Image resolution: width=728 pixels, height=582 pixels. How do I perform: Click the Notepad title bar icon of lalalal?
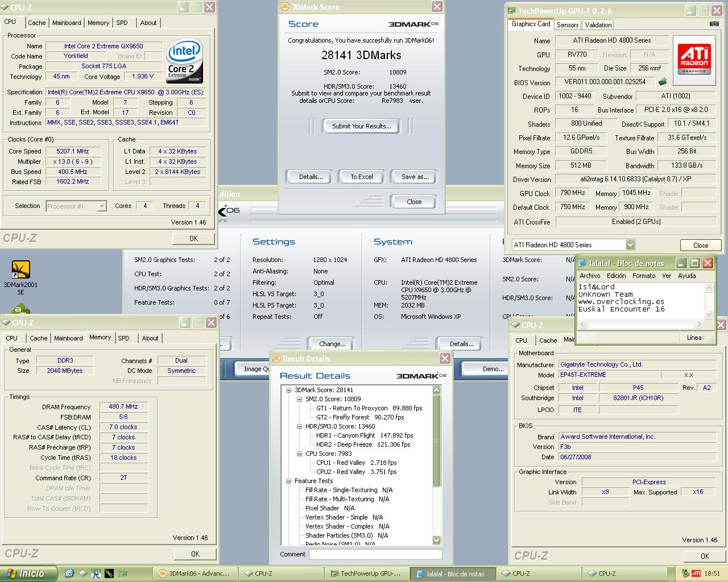pyautogui.click(x=582, y=263)
